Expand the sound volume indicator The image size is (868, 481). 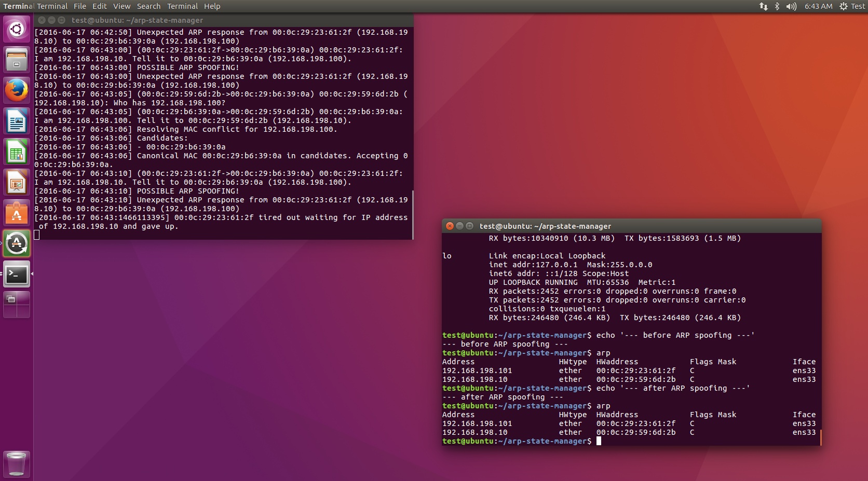pyautogui.click(x=791, y=6)
